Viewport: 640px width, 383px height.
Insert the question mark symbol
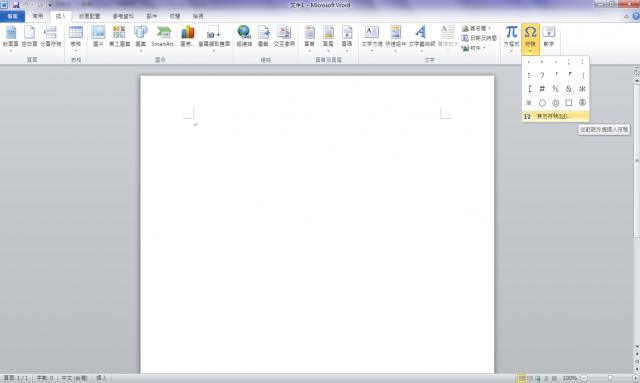(542, 75)
